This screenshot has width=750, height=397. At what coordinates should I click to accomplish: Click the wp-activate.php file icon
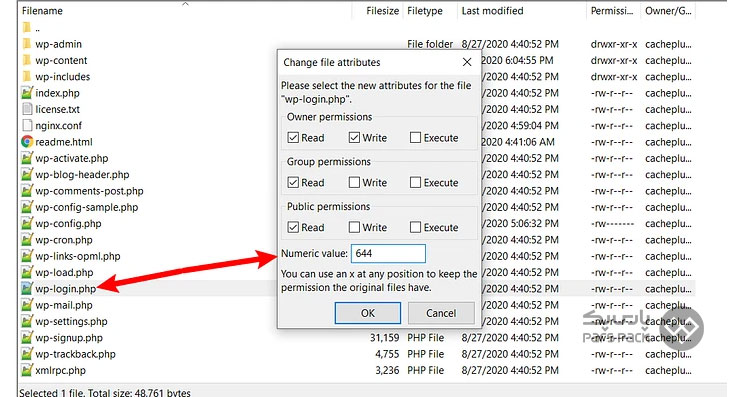pos(27,158)
